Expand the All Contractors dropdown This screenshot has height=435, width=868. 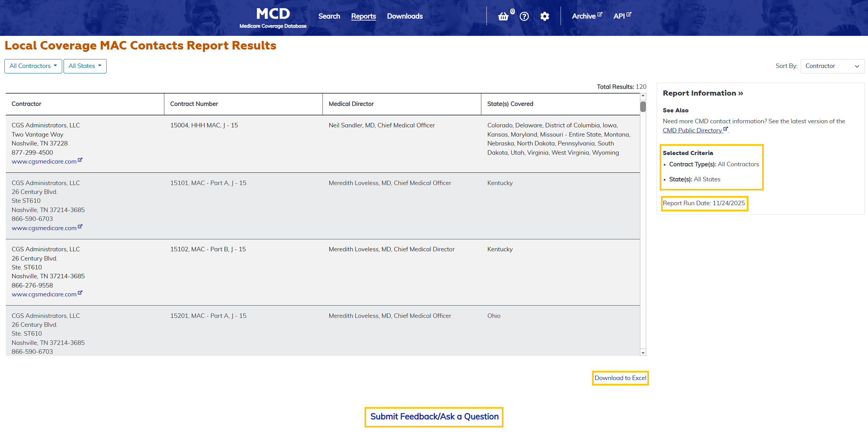click(33, 66)
